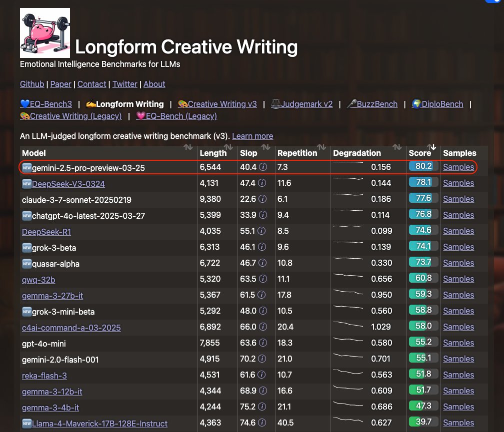Screen dimensions: 504x432
Task: Select Length value 9,380 for claude-3-7-sonnet
Action: (210, 199)
